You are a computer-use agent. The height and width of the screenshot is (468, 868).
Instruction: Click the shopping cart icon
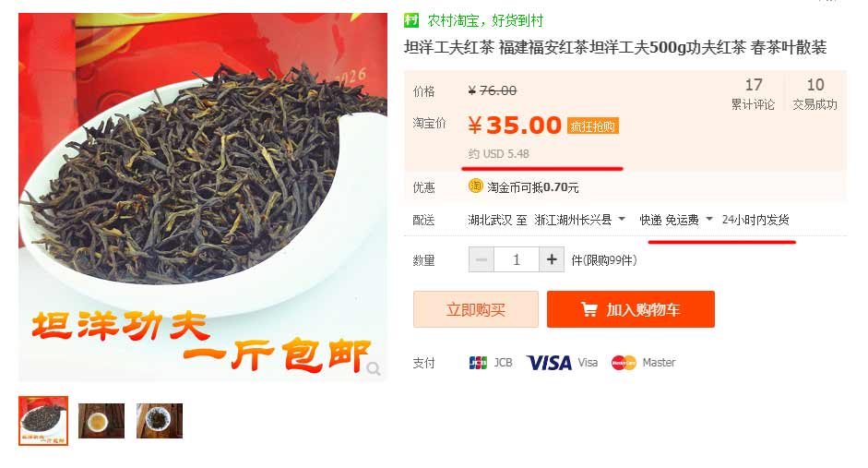coord(589,309)
